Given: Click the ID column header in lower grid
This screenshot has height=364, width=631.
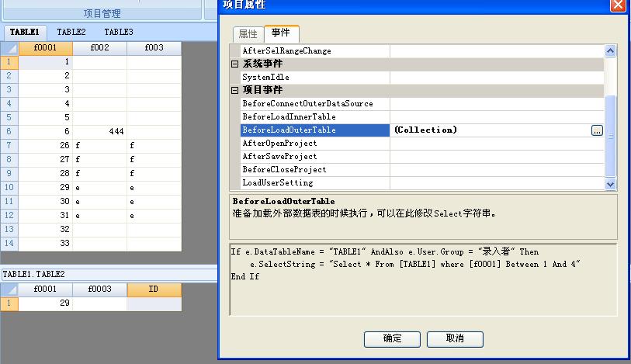Looking at the screenshot, I should (x=154, y=290).
